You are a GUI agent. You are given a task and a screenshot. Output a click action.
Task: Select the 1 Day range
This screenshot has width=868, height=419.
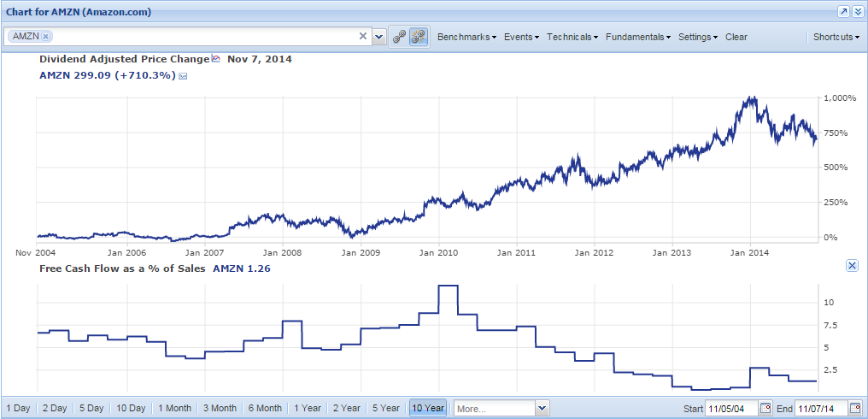click(x=18, y=408)
